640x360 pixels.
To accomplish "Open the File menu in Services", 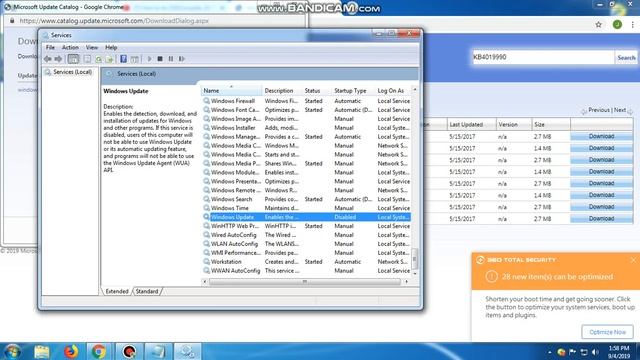I will (50, 47).
